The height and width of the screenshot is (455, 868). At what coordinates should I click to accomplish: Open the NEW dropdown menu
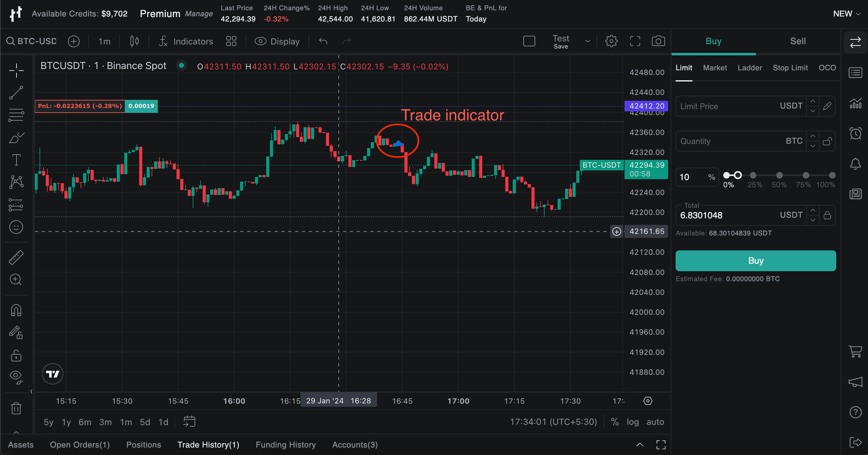(847, 14)
